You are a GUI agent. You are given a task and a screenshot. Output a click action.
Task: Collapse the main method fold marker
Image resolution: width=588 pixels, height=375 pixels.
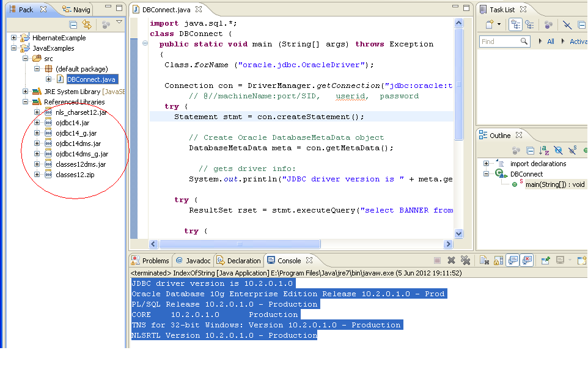[x=145, y=43]
